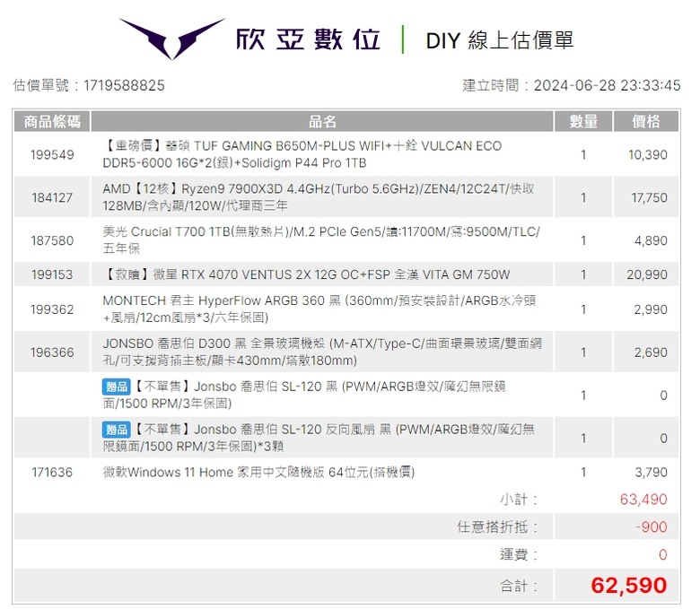Click the JONSBO 喬思伯 D300 黑 item name
Image resolution: width=700 pixels, height=609 pixels.
point(322,352)
